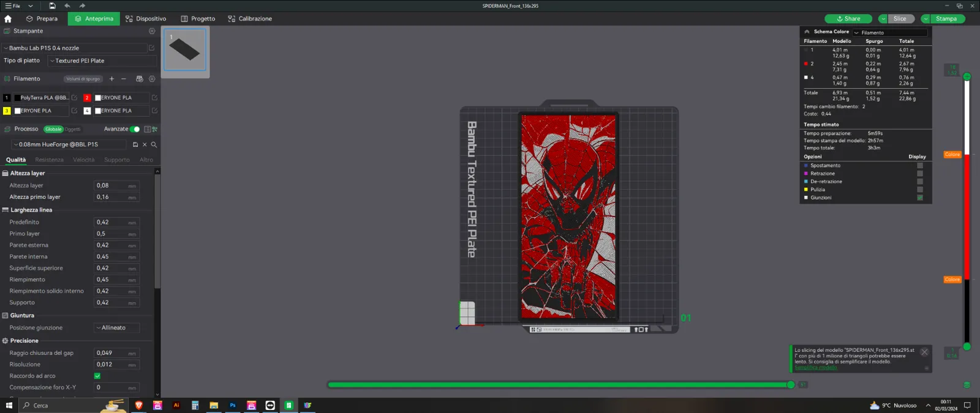Open the settings list icon next to Avanzate
The image size is (980, 413).
(147, 129)
